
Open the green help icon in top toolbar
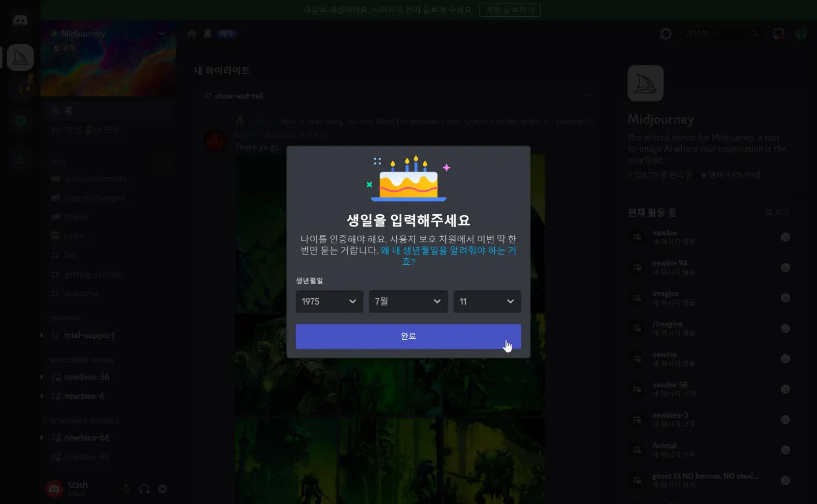coord(801,34)
